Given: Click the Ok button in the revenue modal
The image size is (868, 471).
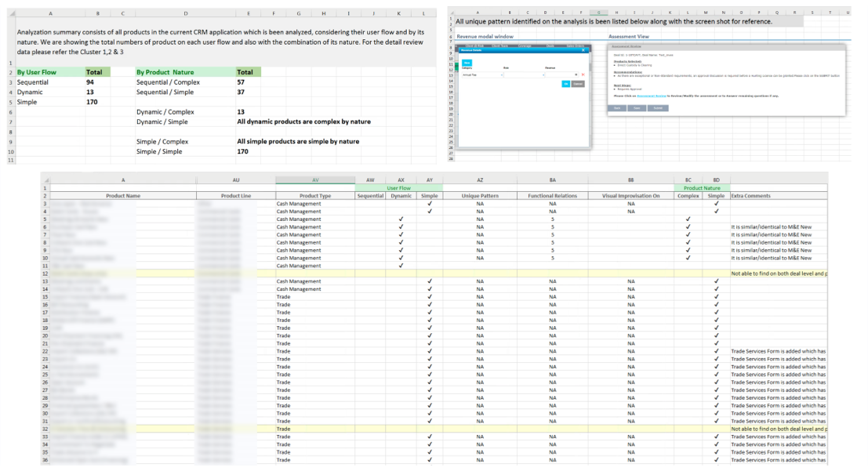Looking at the screenshot, I should (565, 84).
